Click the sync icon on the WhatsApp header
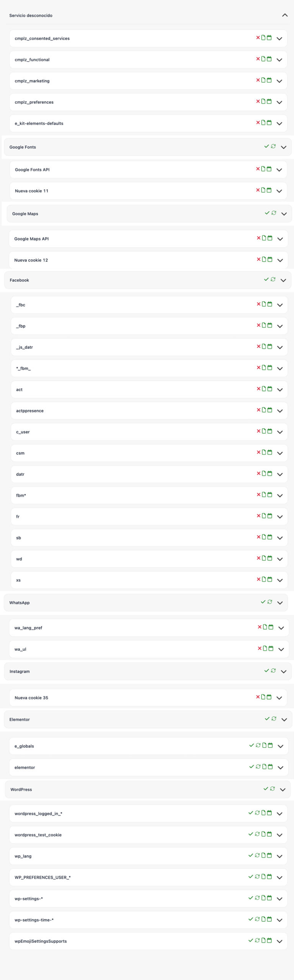 coord(270,602)
